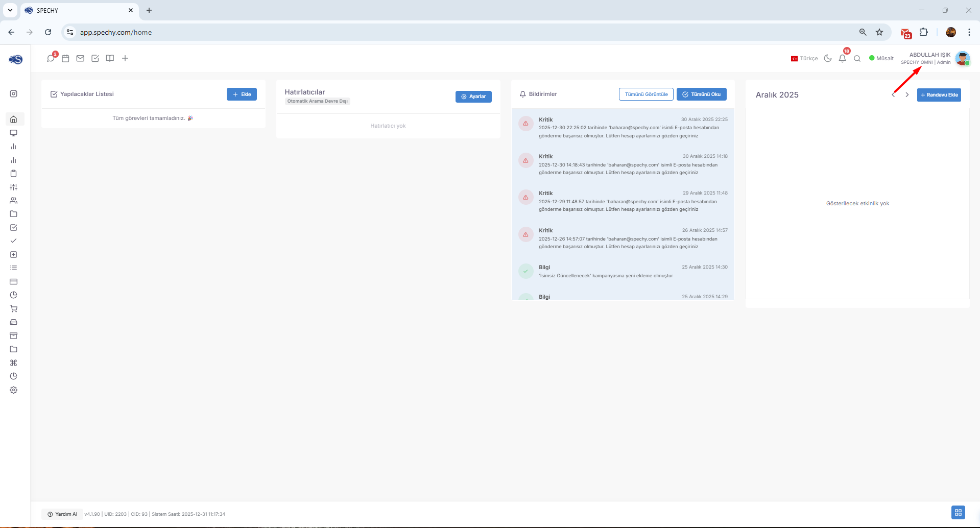
Task: Open the mail envelope icon in the top toolbar
Action: click(80, 58)
